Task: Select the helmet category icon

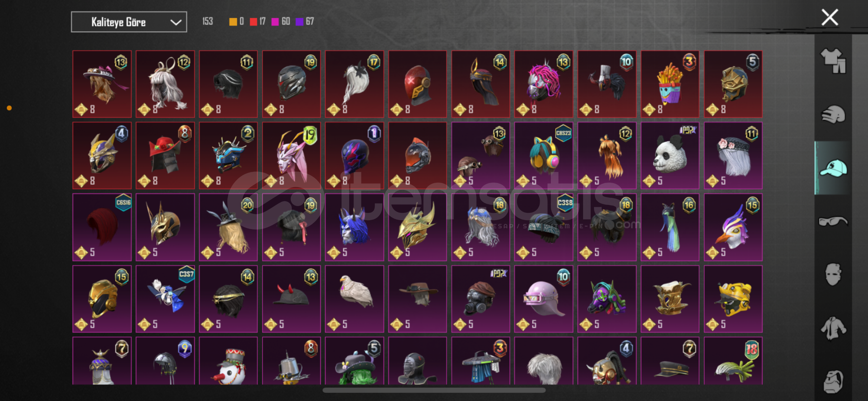Action: (833, 114)
